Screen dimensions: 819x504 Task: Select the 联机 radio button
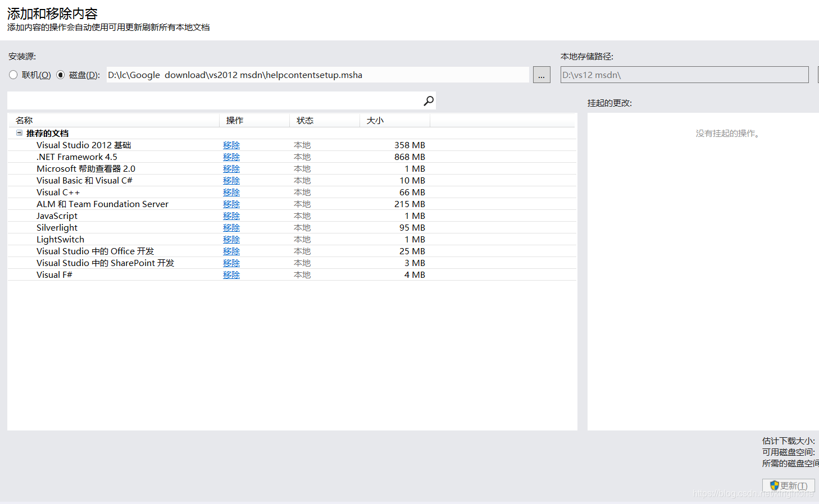[13, 75]
